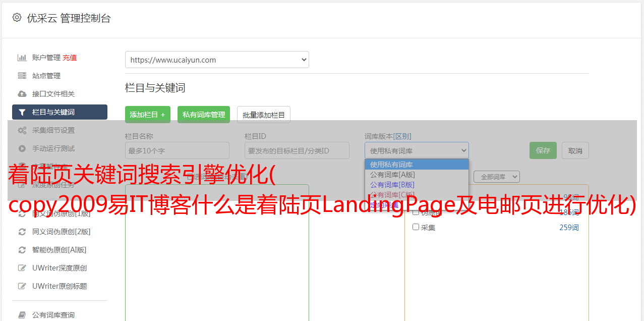The width and height of the screenshot is (644, 321).
Task: Focus the 栏目名称 input field
Action: coord(177,150)
